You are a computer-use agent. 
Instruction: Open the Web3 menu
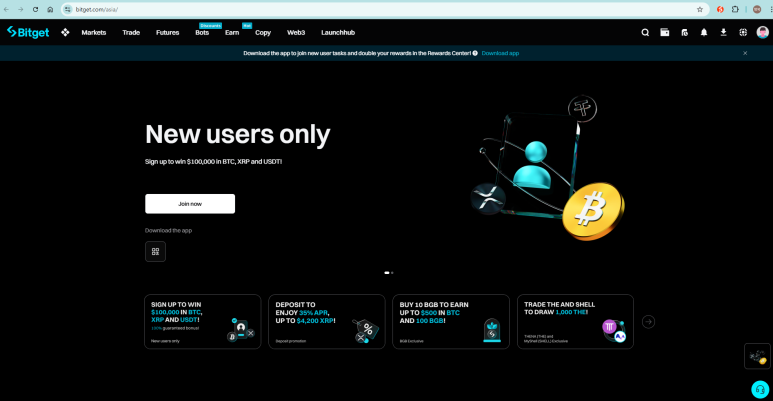click(x=296, y=33)
